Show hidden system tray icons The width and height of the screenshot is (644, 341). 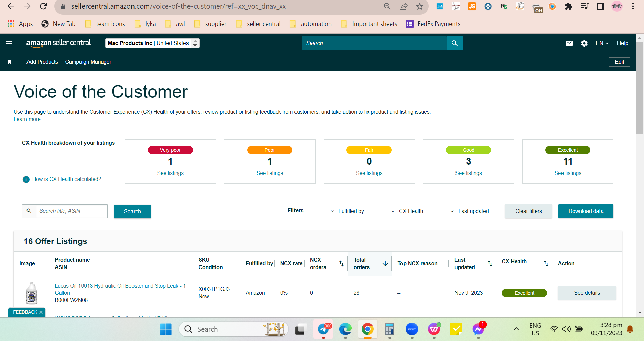[516, 329]
